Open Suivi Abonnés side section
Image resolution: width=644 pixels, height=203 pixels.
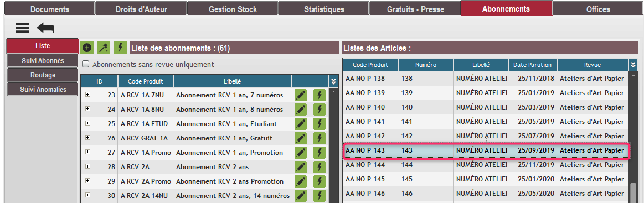point(42,61)
